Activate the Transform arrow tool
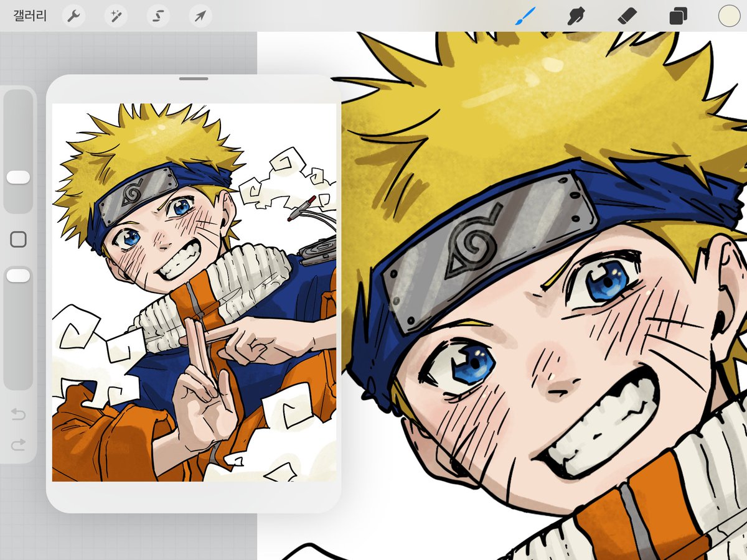Viewport: 747px width, 560px height. click(x=200, y=16)
